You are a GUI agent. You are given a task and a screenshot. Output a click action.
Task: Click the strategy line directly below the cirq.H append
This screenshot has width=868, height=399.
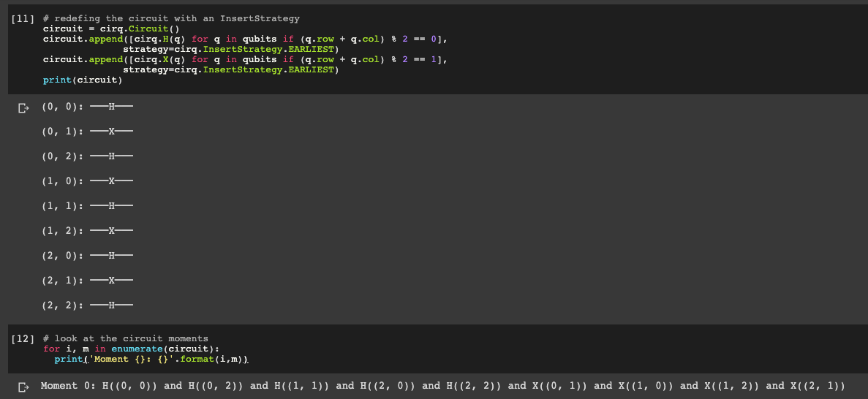pos(230,49)
